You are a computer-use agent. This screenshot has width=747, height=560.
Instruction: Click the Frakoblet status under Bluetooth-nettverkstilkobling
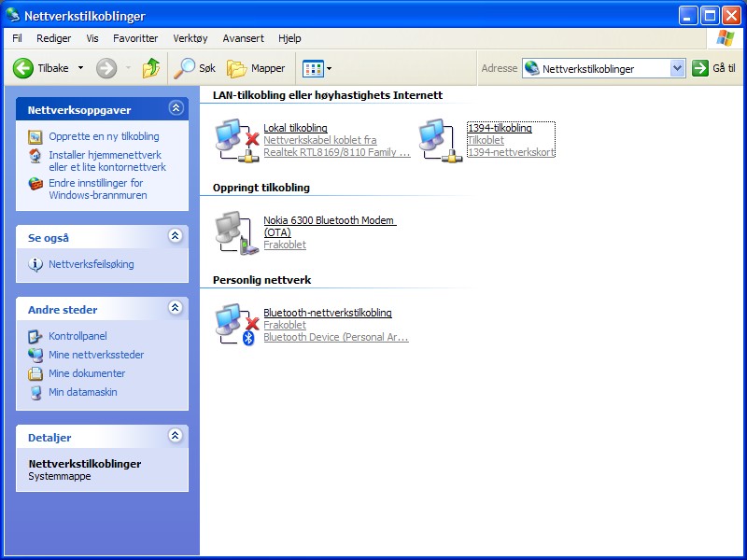coord(285,325)
